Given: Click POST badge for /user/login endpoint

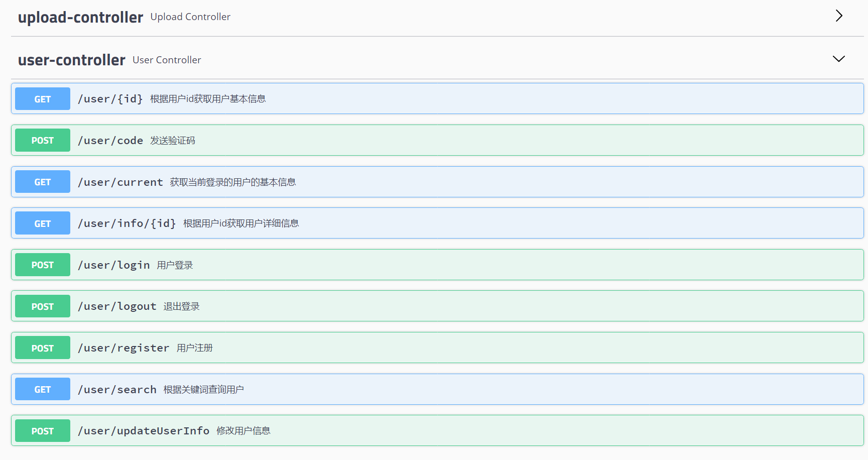Looking at the screenshot, I should (x=43, y=265).
